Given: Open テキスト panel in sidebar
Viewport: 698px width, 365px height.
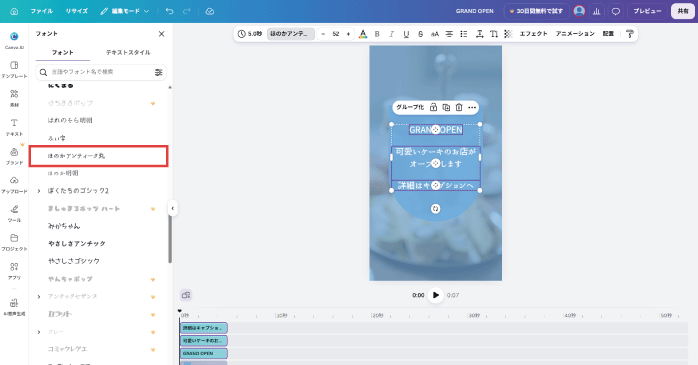Looking at the screenshot, I should [14, 127].
